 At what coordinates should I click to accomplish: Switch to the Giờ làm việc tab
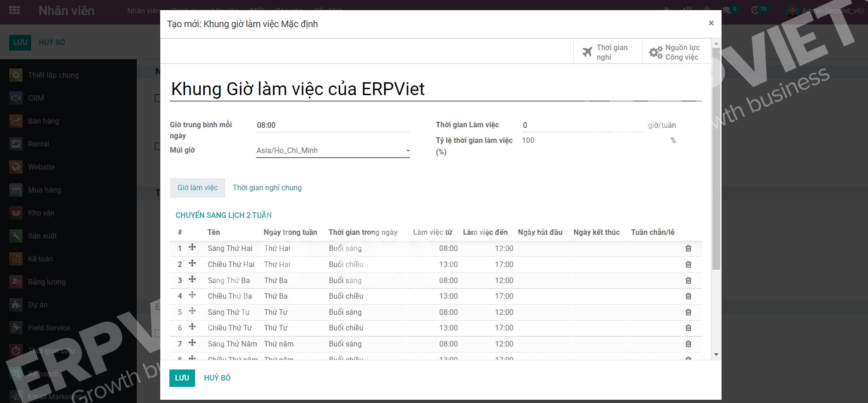[197, 187]
